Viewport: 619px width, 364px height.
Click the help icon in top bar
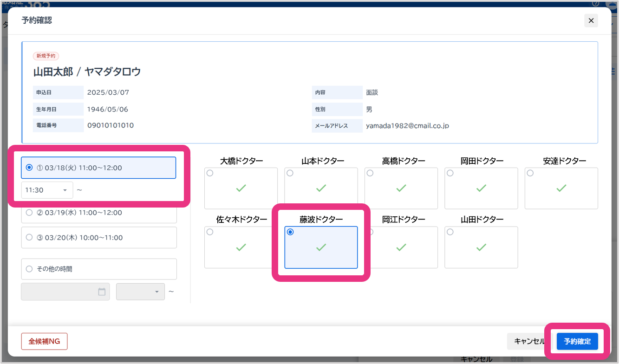point(596,3)
